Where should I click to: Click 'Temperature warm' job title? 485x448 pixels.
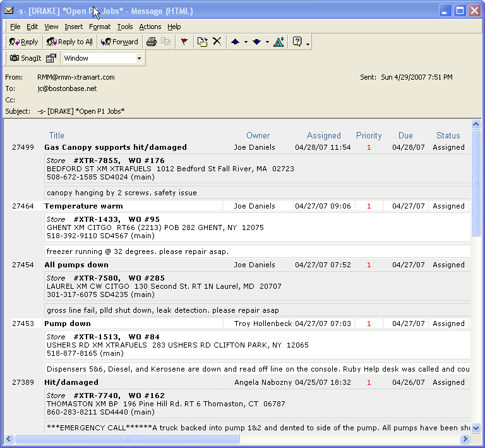[83, 206]
